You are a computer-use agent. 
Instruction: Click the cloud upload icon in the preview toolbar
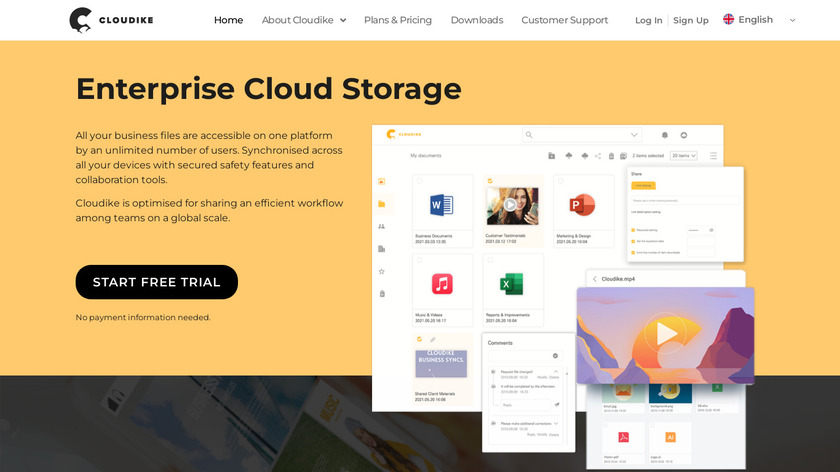click(x=568, y=156)
